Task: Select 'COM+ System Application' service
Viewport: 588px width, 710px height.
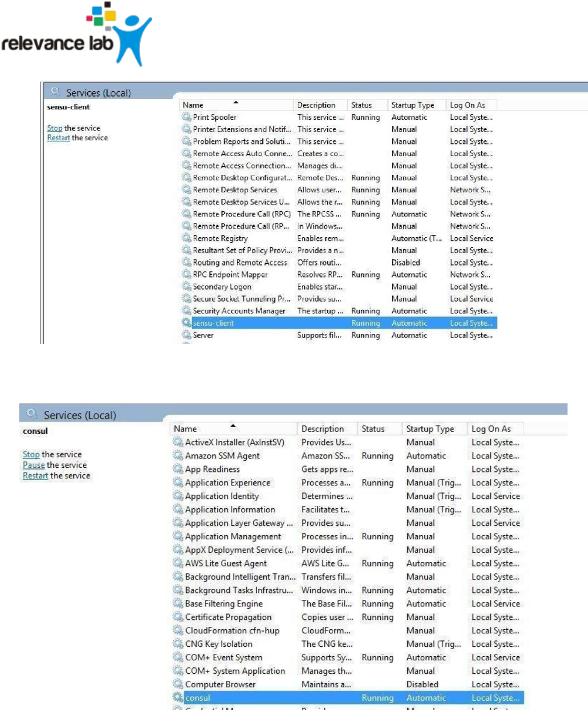Action: coord(235,671)
